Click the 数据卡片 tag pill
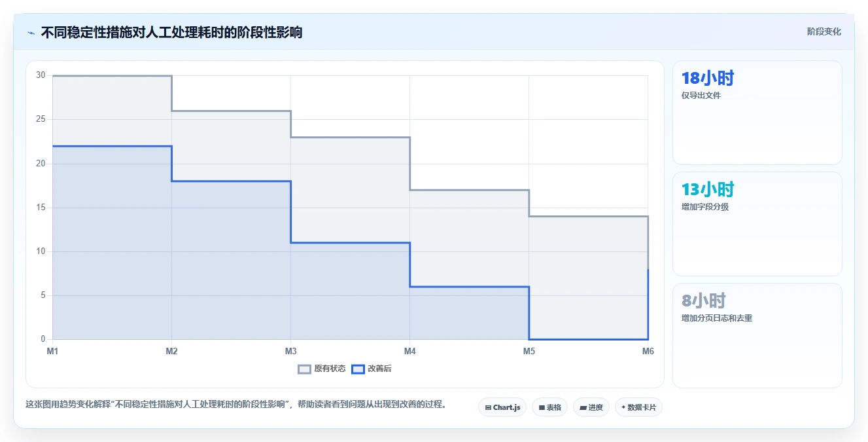Image resolution: width=868 pixels, height=442 pixels. click(x=638, y=407)
